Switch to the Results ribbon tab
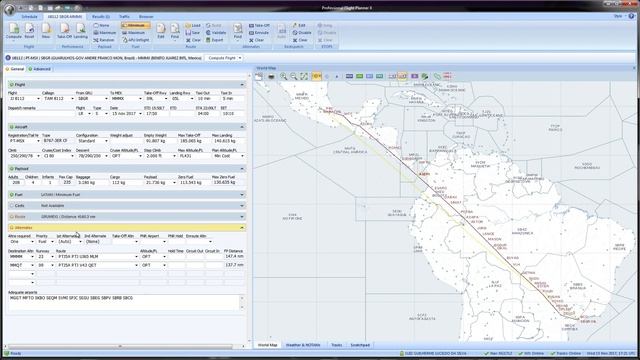This screenshot has height=360, width=640. tap(100, 17)
